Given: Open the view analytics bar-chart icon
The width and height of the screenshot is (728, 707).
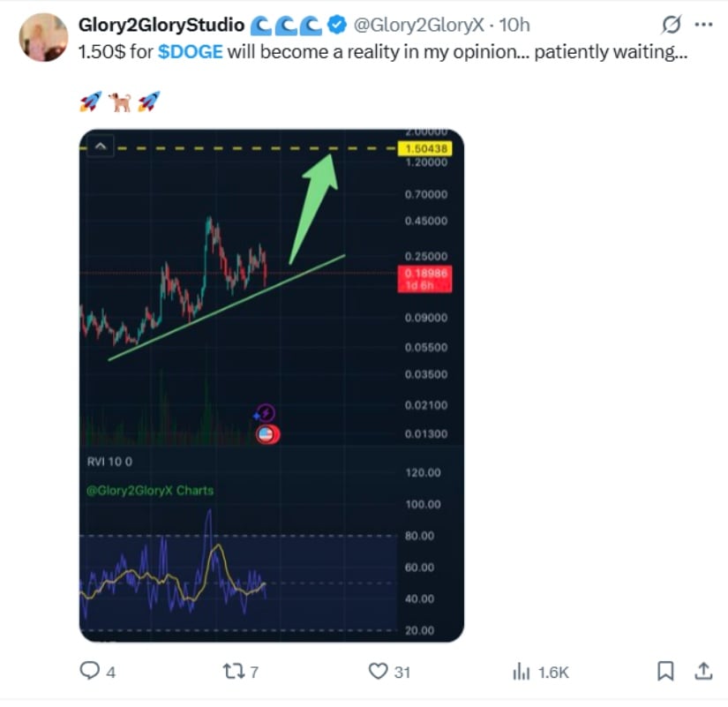Looking at the screenshot, I should (522, 672).
